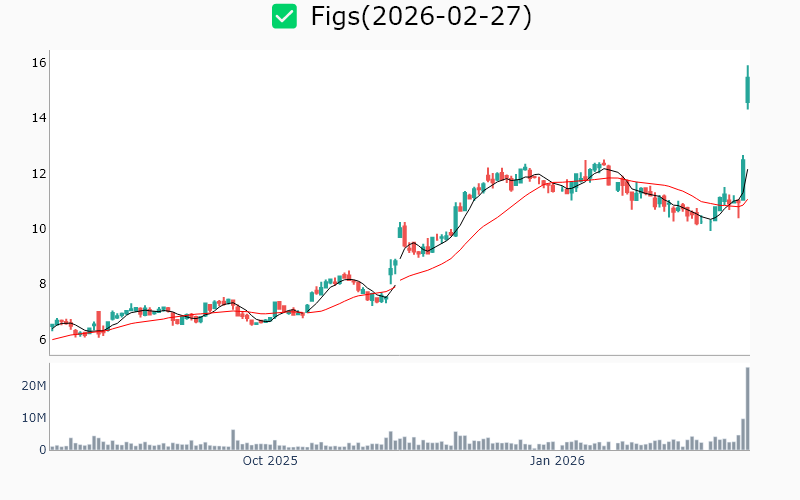Click the 10M volume axis label
Screen dimensions: 800x500
click(x=34, y=418)
